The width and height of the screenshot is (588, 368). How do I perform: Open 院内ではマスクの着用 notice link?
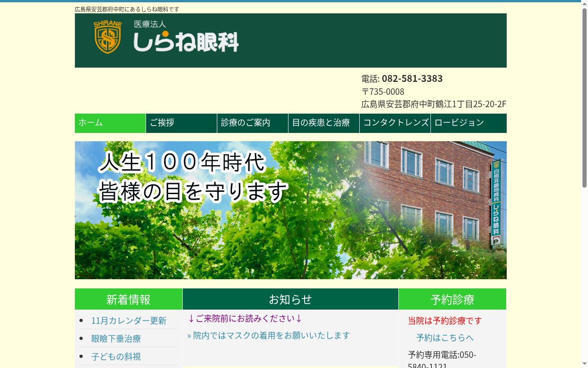269,335
